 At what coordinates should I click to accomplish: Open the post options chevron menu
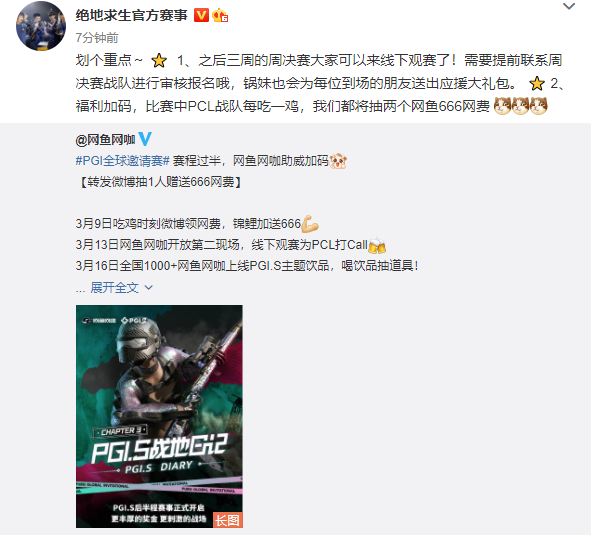point(568,6)
